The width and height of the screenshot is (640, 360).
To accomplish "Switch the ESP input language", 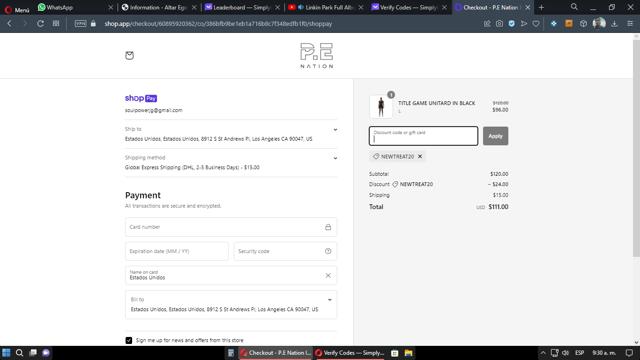I will click(x=579, y=353).
